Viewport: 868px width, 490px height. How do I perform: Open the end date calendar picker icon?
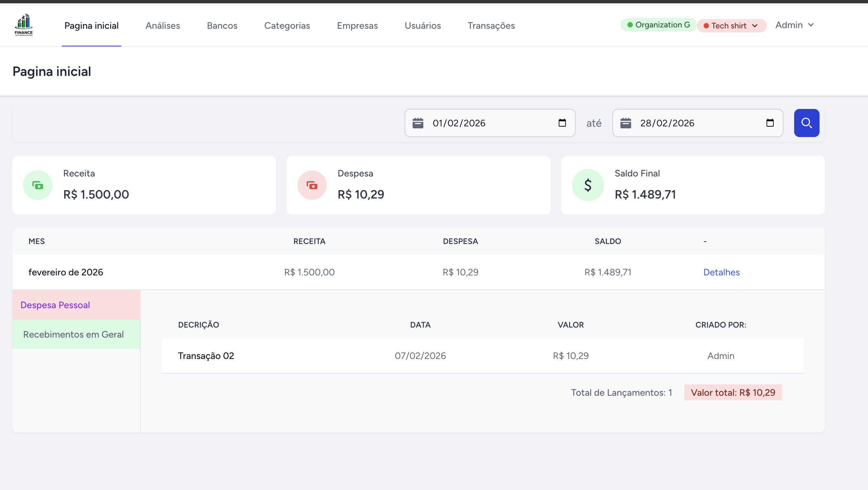tap(770, 123)
